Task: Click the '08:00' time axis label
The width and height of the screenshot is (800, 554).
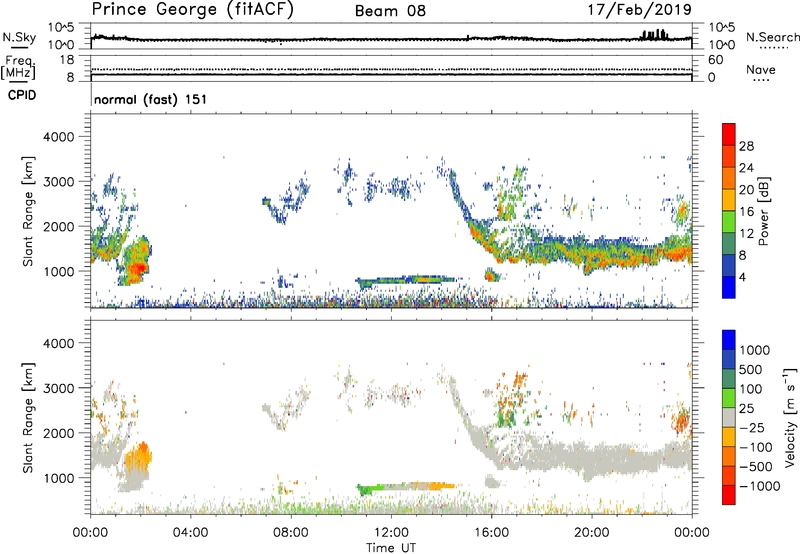Action: coord(290,533)
